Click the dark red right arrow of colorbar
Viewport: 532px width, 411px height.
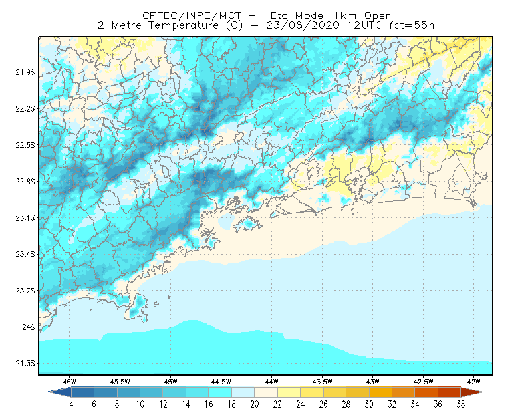[472, 392]
